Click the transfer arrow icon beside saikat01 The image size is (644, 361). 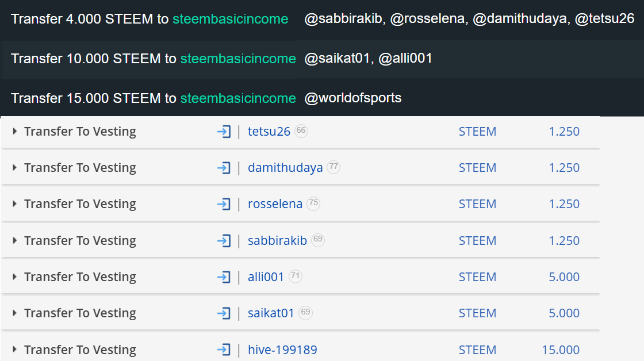pyautogui.click(x=224, y=313)
